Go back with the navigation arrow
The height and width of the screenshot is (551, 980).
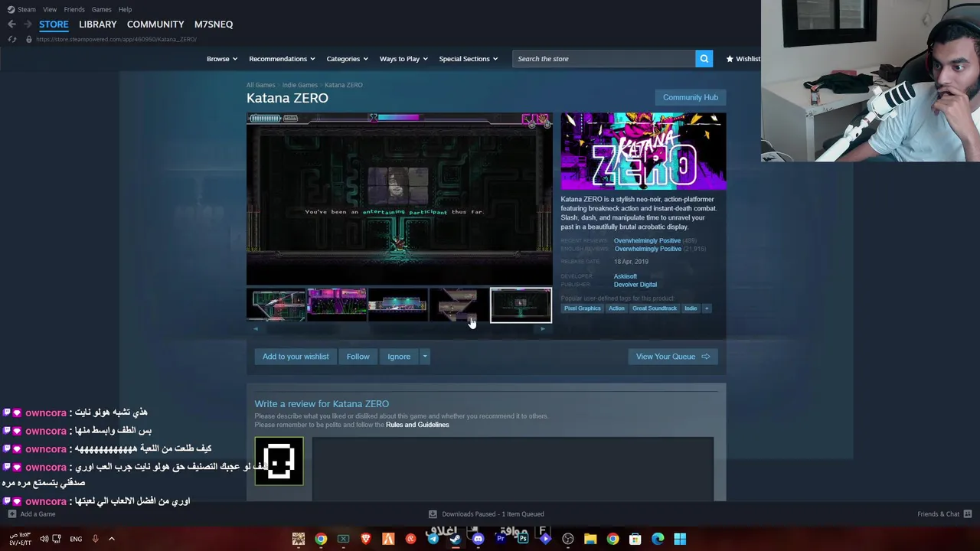(x=11, y=24)
